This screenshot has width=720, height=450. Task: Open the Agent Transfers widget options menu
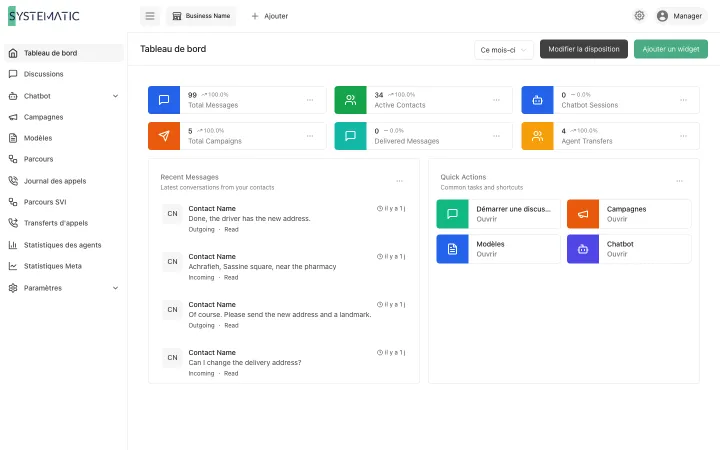(683, 136)
